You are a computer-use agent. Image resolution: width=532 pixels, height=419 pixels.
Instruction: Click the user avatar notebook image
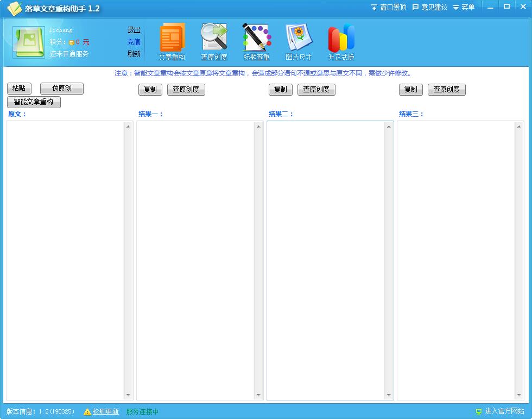pos(29,42)
